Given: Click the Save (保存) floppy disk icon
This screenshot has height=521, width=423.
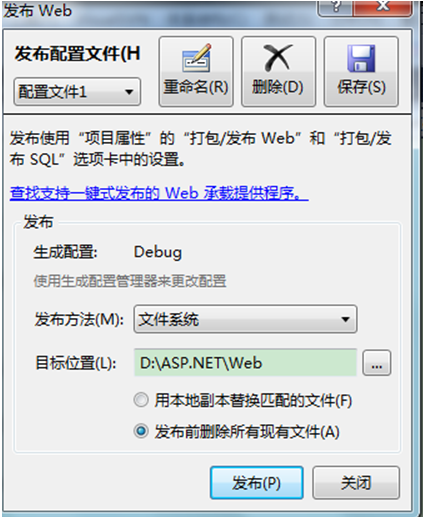Looking at the screenshot, I should coord(361,58).
